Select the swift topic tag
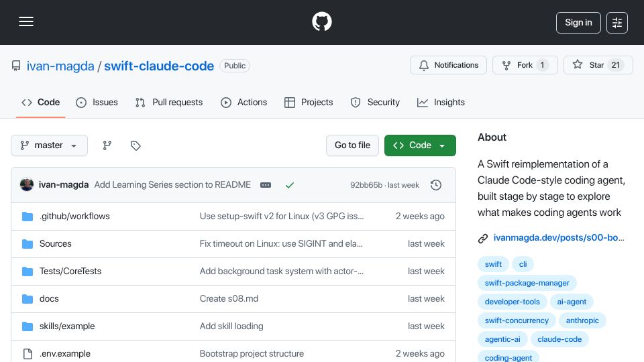Screen dimensions: 644x362 (493, 264)
